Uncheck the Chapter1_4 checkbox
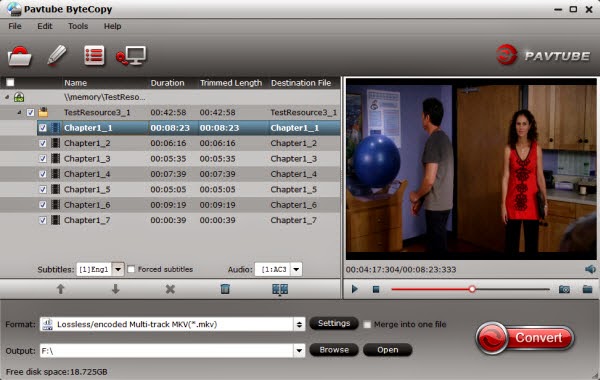 click(42, 174)
